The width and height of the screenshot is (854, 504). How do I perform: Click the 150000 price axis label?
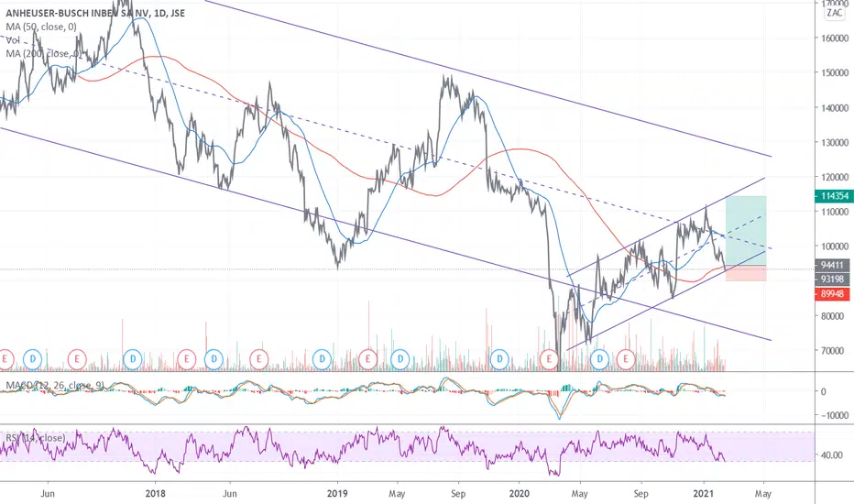[x=835, y=72]
